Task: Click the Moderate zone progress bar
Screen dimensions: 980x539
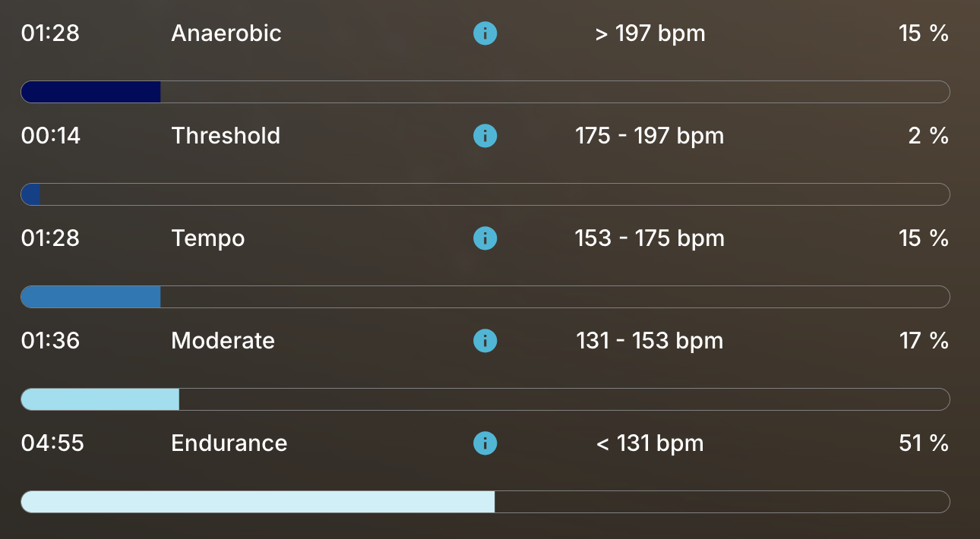Action: (485, 399)
